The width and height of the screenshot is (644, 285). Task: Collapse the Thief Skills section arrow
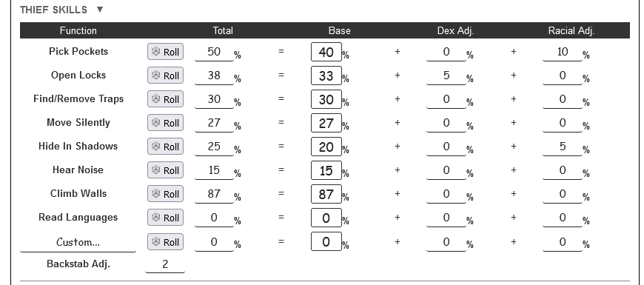click(x=100, y=10)
